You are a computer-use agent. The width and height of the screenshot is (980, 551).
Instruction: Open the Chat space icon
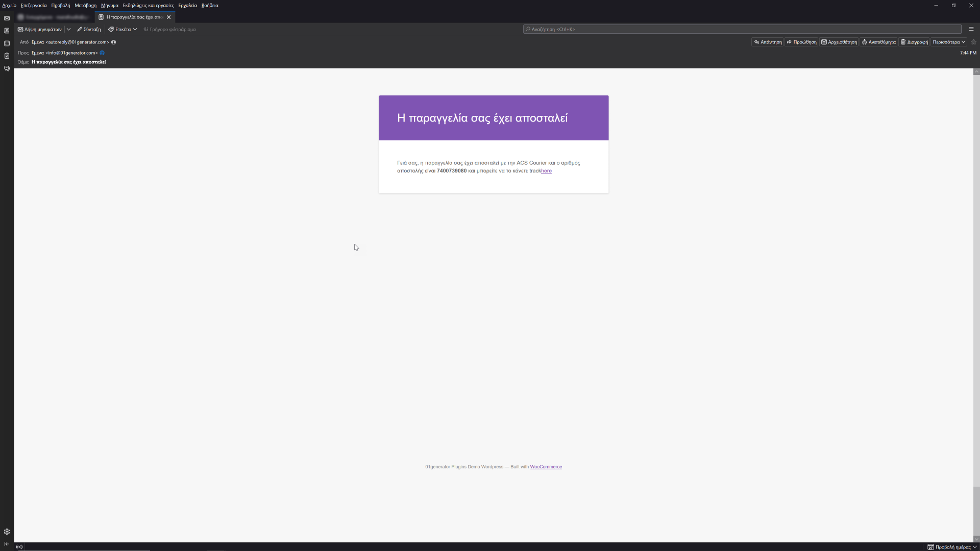click(x=7, y=68)
